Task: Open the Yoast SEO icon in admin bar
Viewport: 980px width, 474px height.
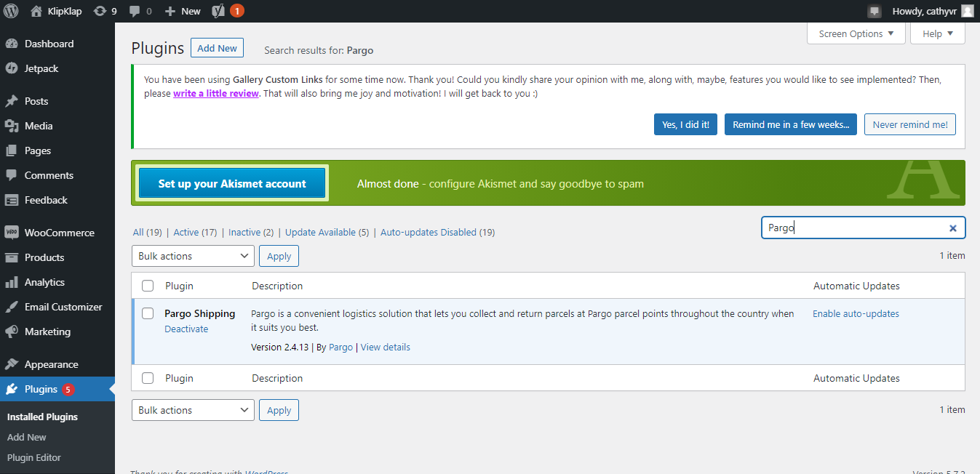Action: click(x=218, y=11)
